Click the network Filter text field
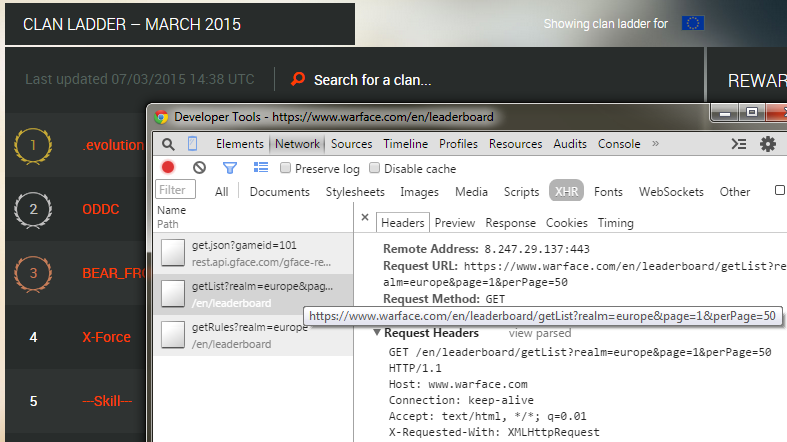787x442 pixels. tap(176, 190)
